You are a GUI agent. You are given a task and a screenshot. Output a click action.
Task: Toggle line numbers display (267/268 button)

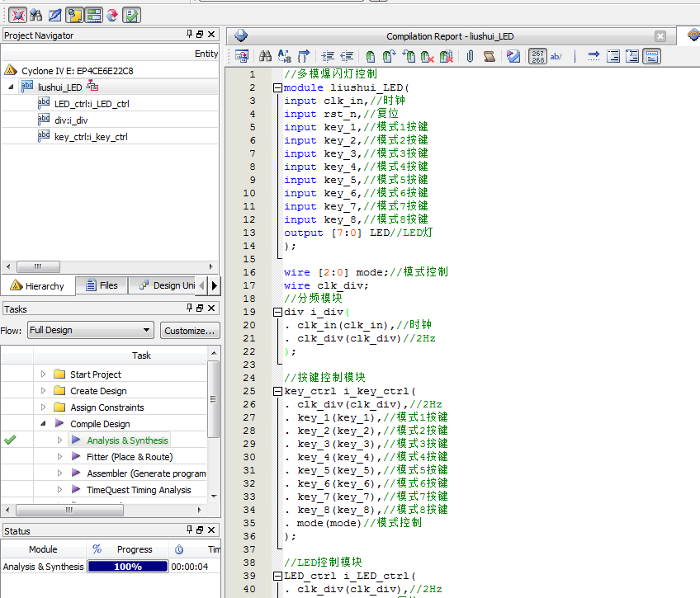click(537, 56)
